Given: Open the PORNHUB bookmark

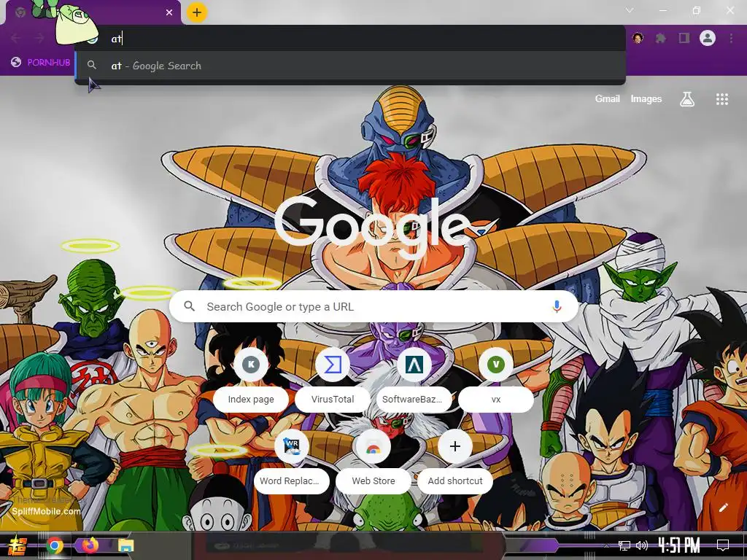Looking at the screenshot, I should [x=41, y=63].
